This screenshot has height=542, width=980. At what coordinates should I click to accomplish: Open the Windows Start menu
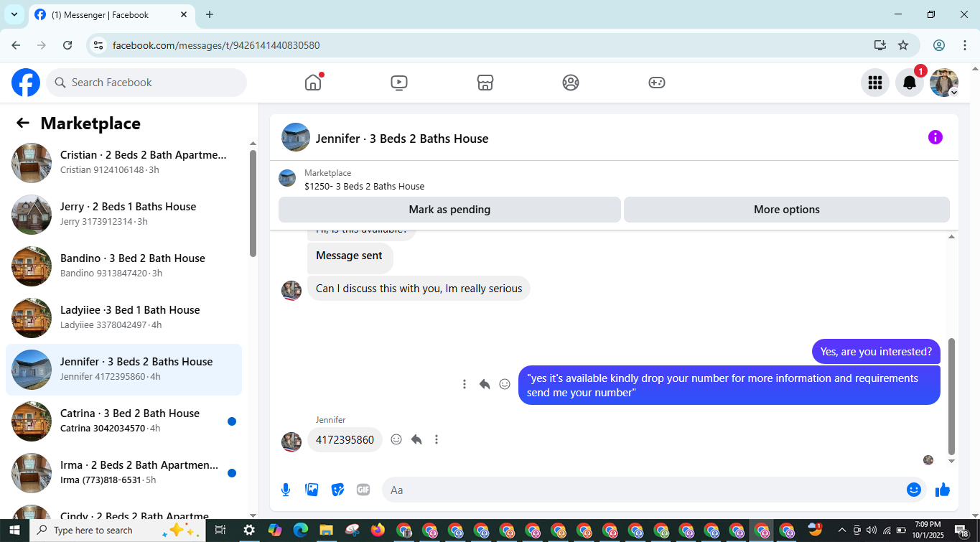[14, 531]
